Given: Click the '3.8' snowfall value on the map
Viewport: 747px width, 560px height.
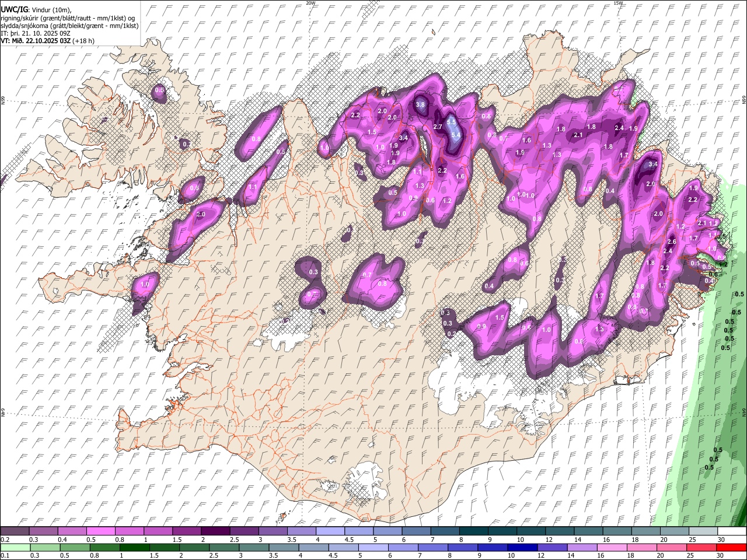Looking at the screenshot, I should (x=420, y=104).
